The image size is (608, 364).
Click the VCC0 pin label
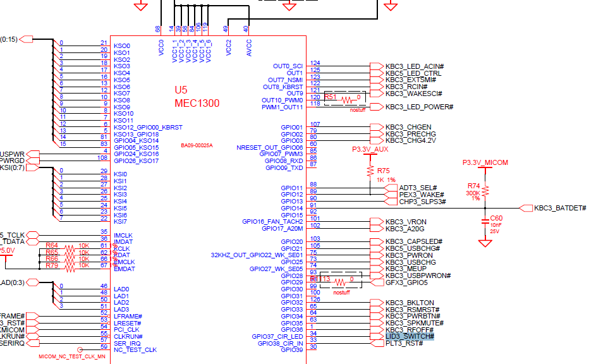(161, 47)
